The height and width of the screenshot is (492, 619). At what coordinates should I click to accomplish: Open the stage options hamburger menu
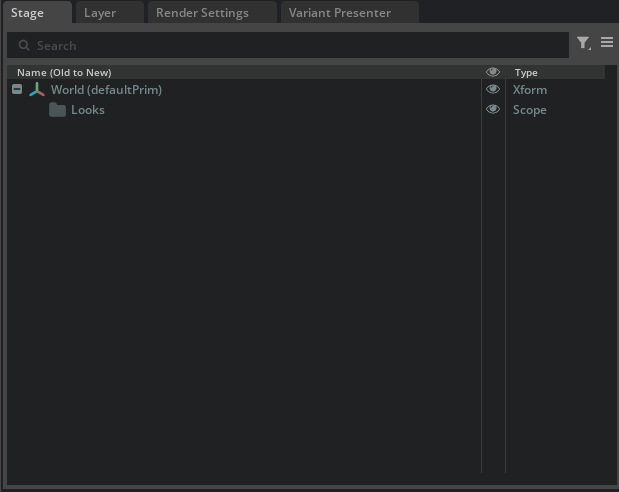(607, 43)
